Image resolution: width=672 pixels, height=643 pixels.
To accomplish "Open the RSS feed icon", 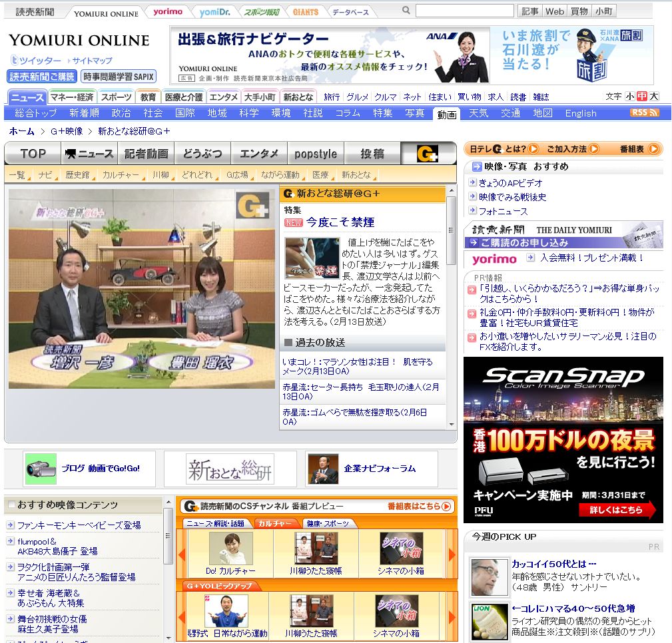I will pyautogui.click(x=644, y=112).
